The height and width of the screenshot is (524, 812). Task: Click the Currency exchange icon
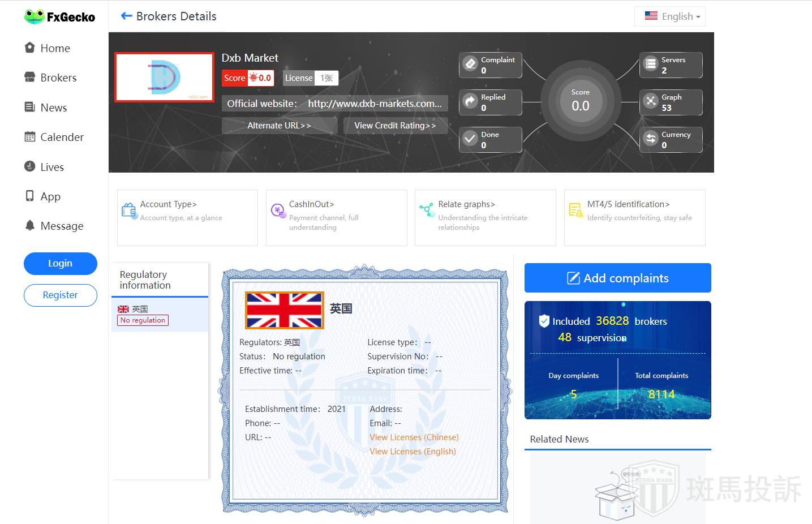651,139
